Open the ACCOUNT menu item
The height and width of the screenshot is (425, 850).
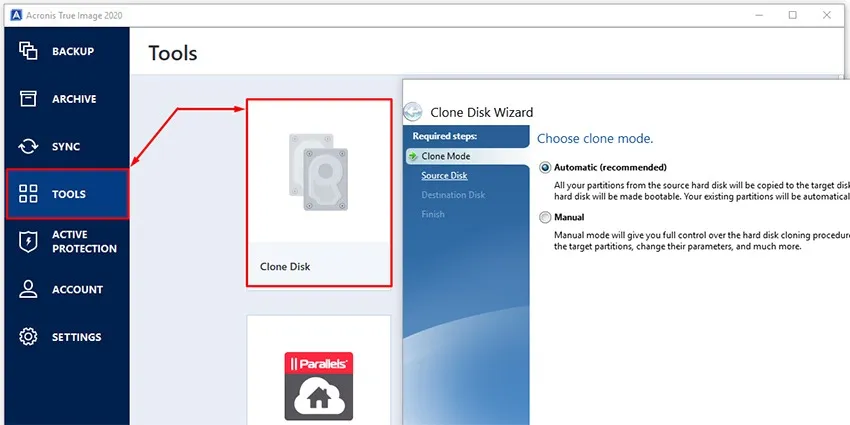pos(78,289)
